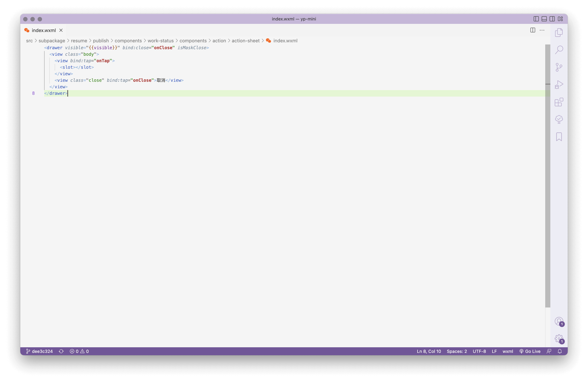Open action-sheet breadcrumb
This screenshot has height=382, width=588.
246,41
